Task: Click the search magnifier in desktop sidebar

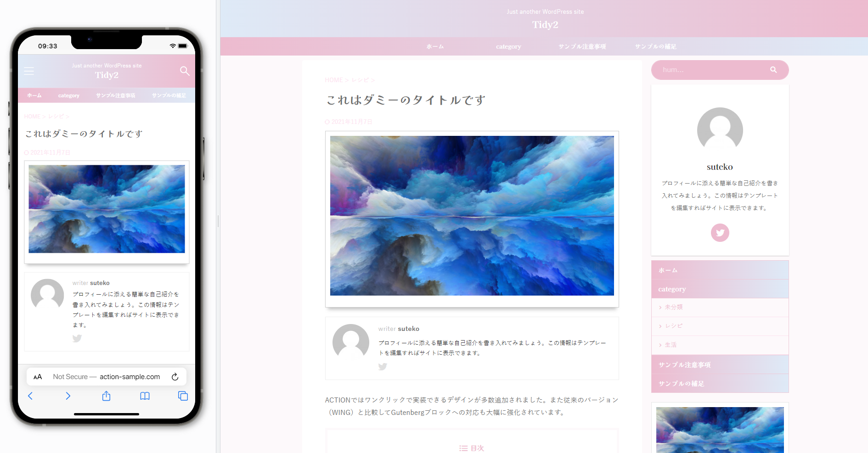Action: [x=773, y=70]
